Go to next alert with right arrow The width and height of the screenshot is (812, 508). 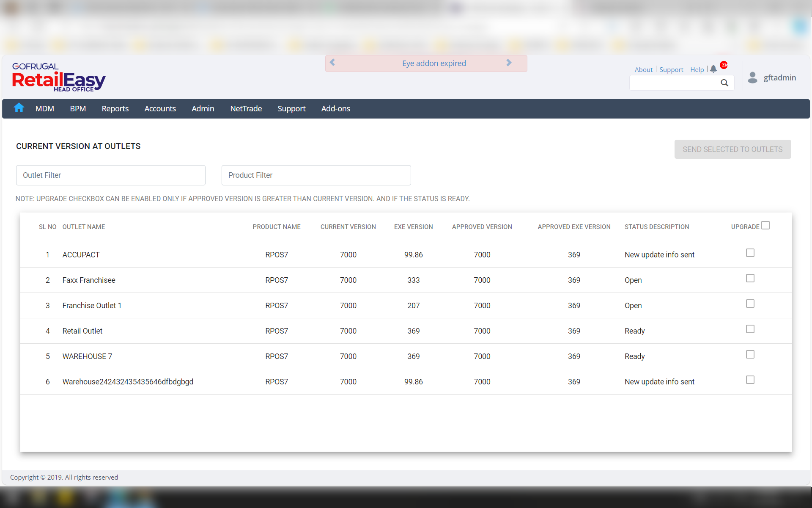(x=509, y=63)
